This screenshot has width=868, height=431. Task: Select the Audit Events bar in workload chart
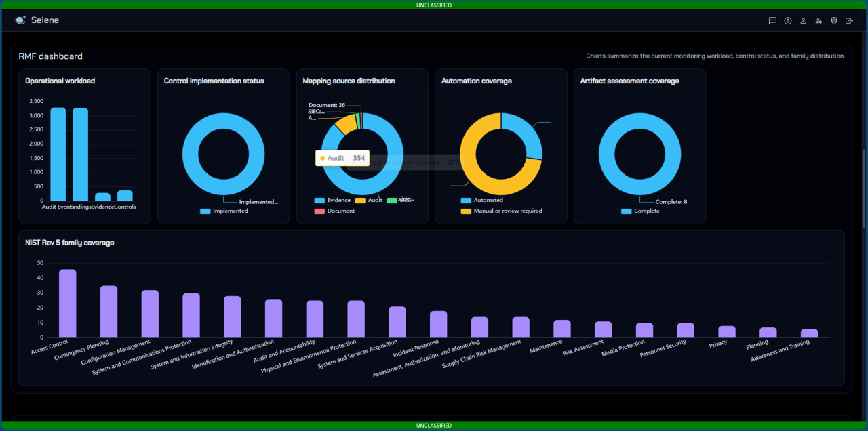tap(58, 155)
